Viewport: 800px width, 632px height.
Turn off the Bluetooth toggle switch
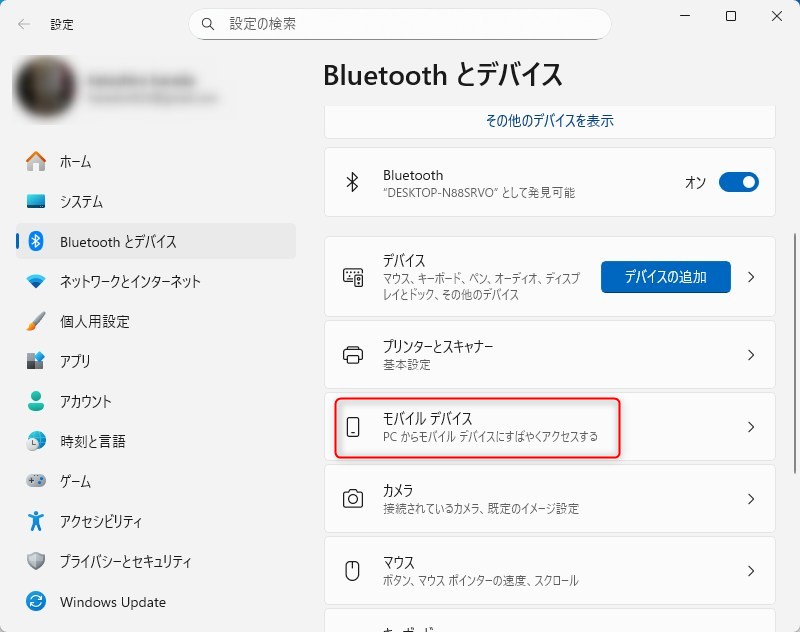738,182
